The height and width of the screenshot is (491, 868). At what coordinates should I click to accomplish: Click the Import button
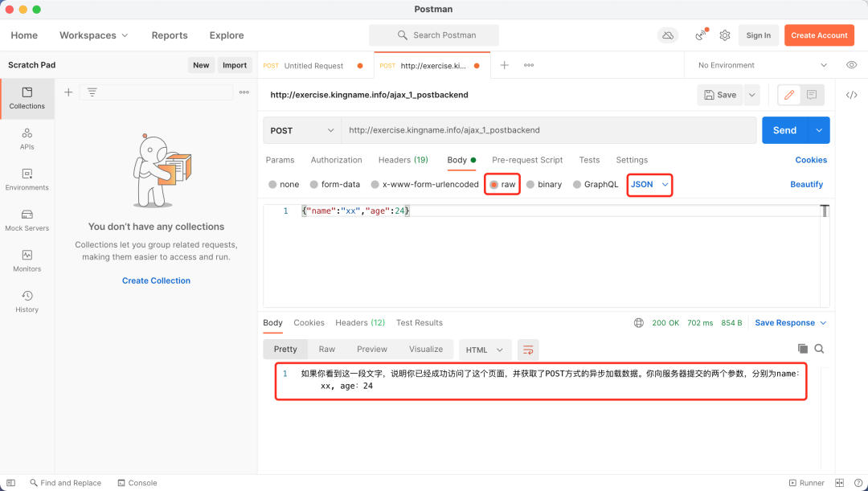234,65
